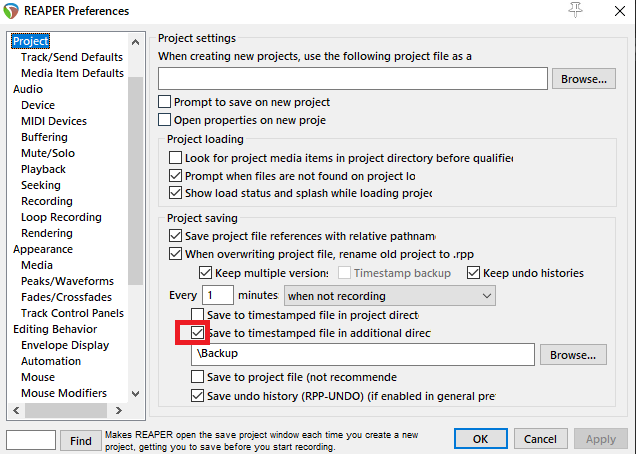This screenshot has height=463, width=636.
Task: Open the Mouse Modifiers preferences page
Action: pos(64,393)
